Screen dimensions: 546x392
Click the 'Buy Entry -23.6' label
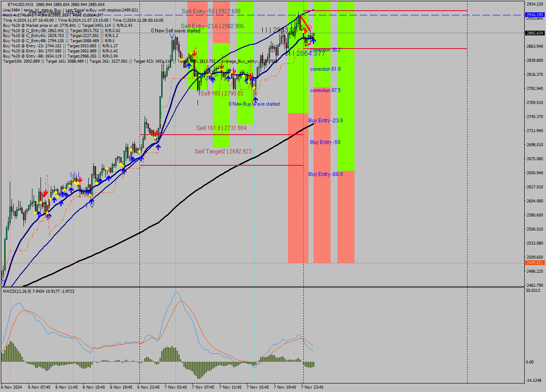pos(325,121)
